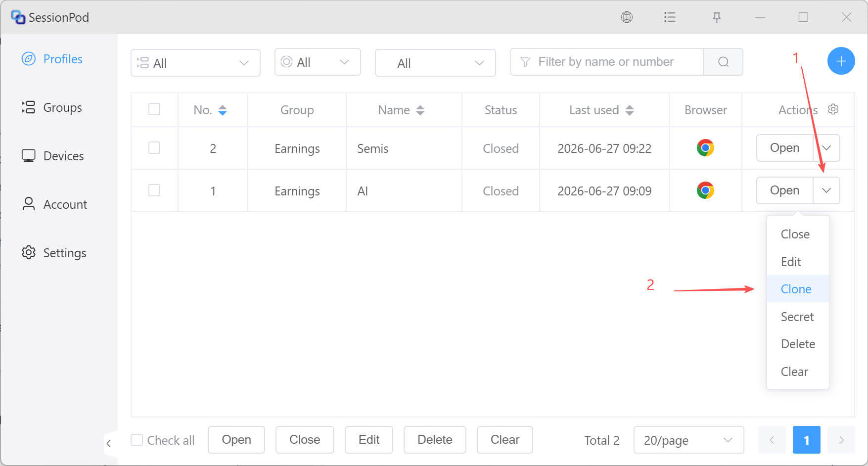Open the 20/page pagination dropdown
The height and width of the screenshot is (466, 868).
click(688, 440)
